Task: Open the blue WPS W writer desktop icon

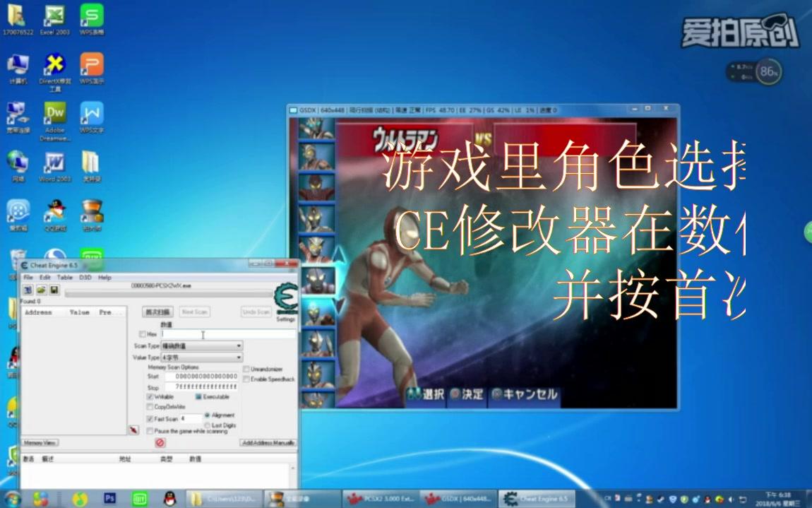Action: (92, 118)
